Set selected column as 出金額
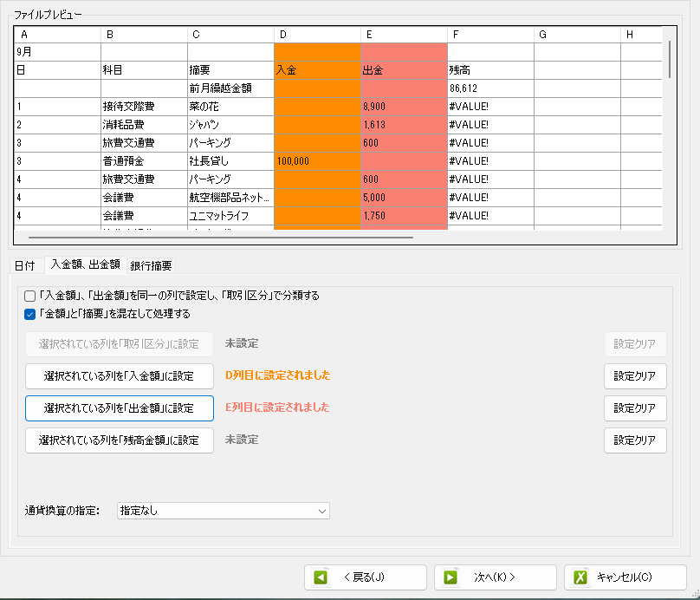This screenshot has width=700, height=600. [x=120, y=408]
